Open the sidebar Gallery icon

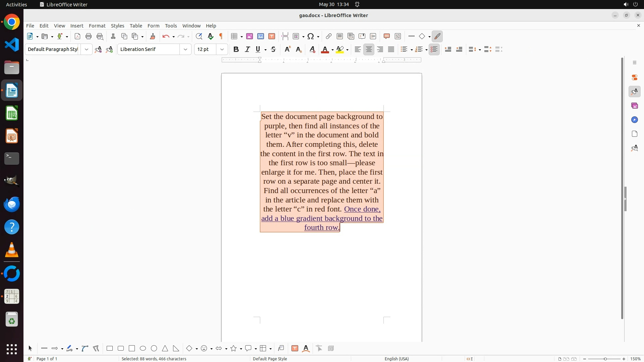pos(634,106)
